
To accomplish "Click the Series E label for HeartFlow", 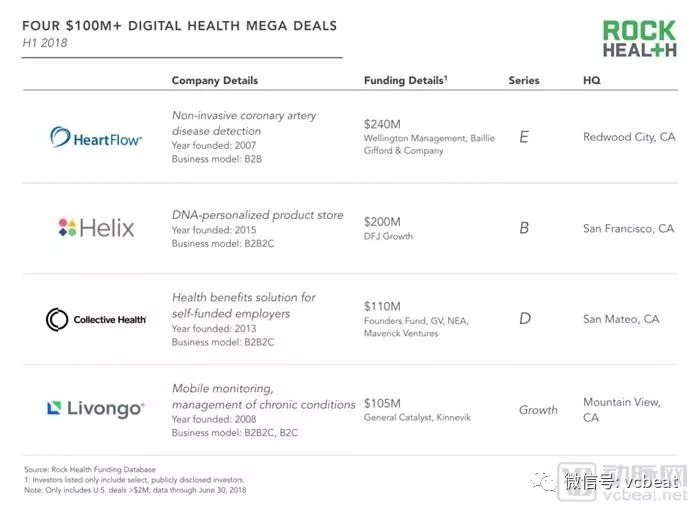I will 524,137.
